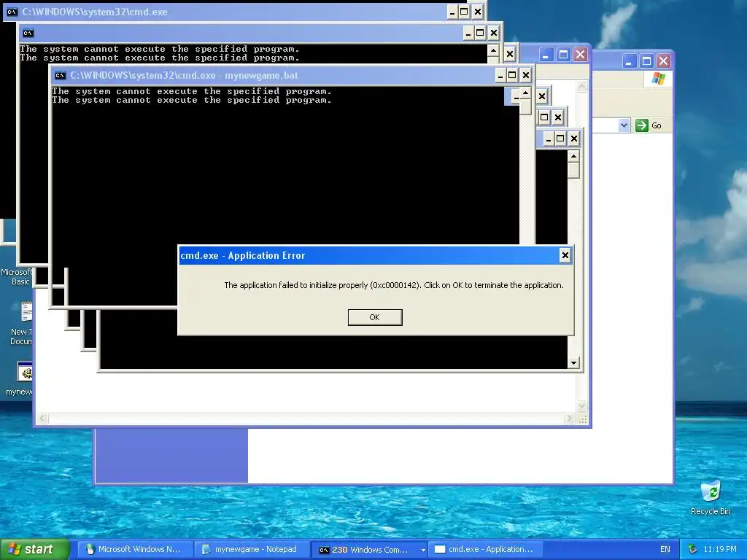This screenshot has width=747, height=560.
Task: Switch to cmd.exe - Application taskbar button
Action: point(484,549)
